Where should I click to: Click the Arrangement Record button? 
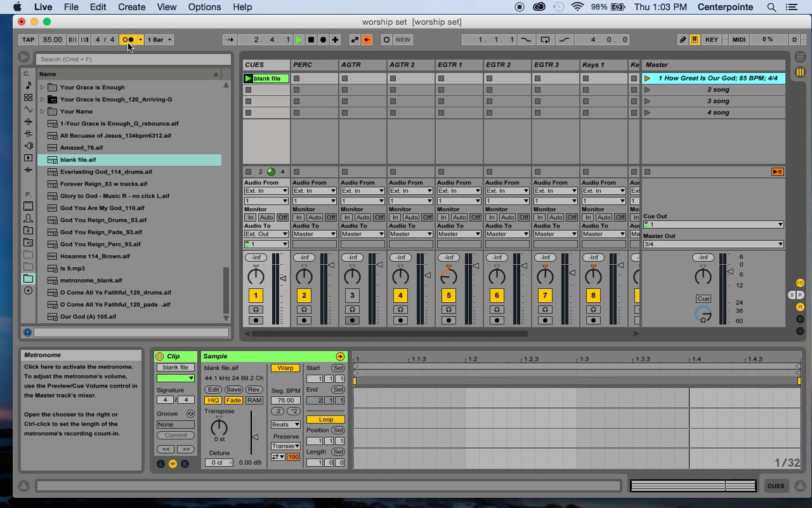click(323, 39)
